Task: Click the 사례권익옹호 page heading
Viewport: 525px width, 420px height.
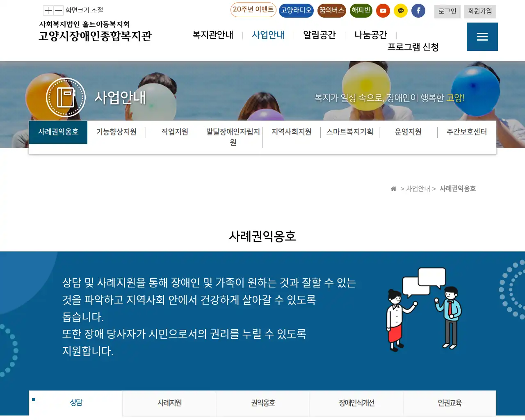Action: pos(262,236)
